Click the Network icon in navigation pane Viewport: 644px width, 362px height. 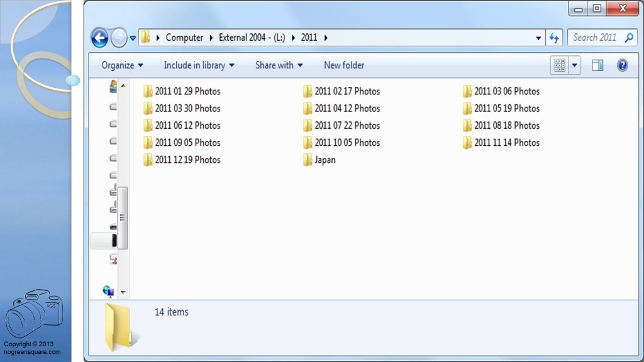pyautogui.click(x=108, y=292)
